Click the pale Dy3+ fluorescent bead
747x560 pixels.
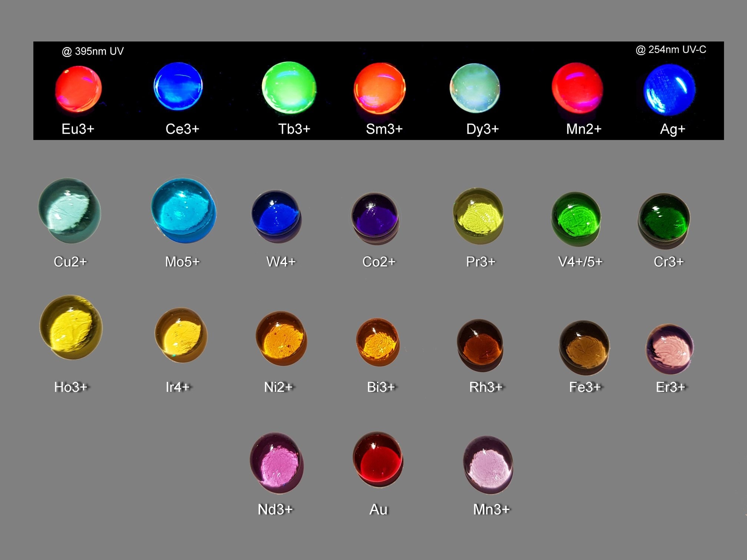(475, 88)
